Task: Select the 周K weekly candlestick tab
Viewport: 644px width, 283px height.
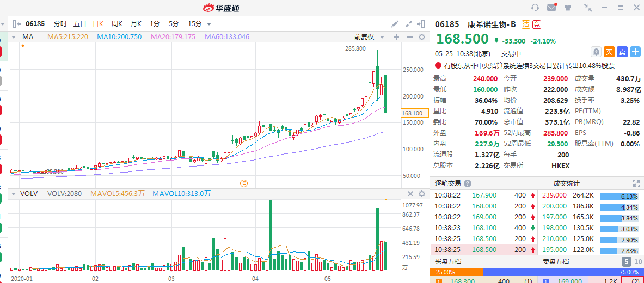Action: pyautogui.click(x=117, y=24)
